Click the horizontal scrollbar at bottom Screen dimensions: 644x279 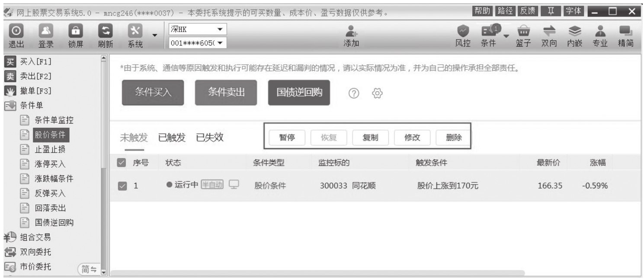click(317, 274)
